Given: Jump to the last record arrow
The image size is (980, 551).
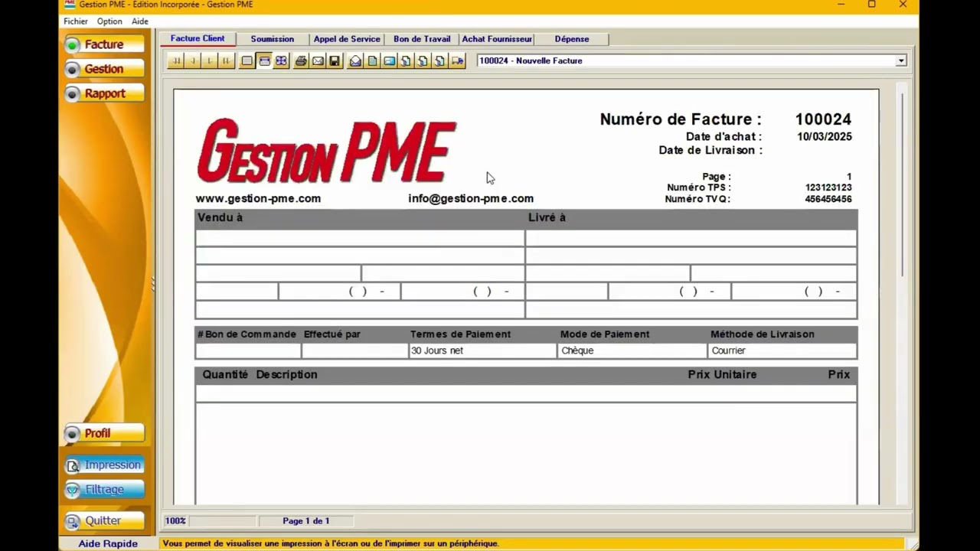Looking at the screenshot, I should (x=225, y=61).
